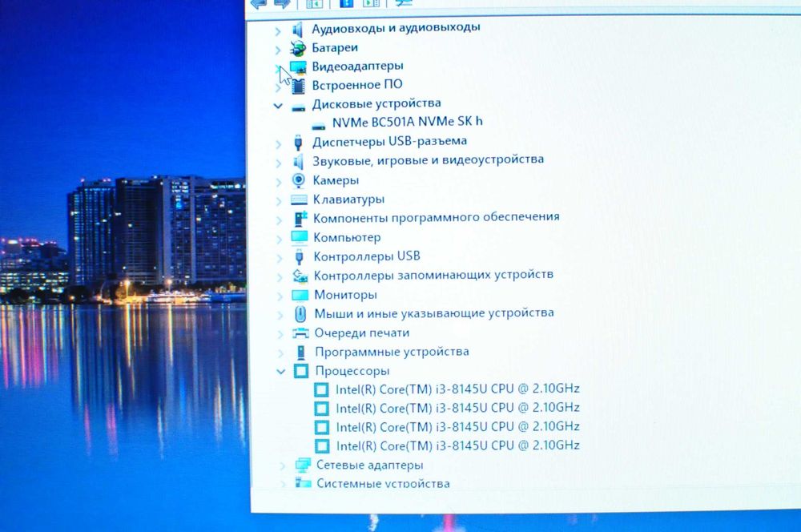Viewport: 801px width, 532px height.
Task: Click the storage controller icon beside Контроллеры запоминающих устройств
Action: [x=300, y=276]
